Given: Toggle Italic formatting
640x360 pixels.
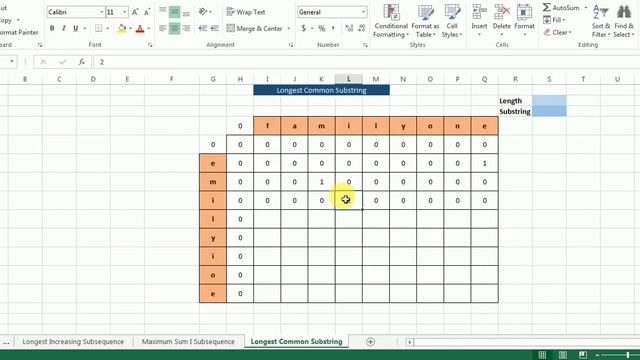Looking at the screenshot, I should click(64, 29).
